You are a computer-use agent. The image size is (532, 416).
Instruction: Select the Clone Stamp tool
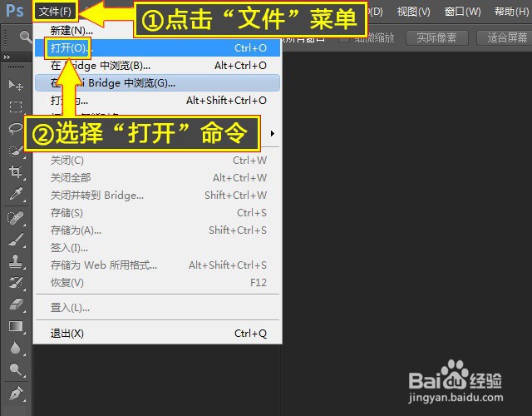click(x=16, y=261)
